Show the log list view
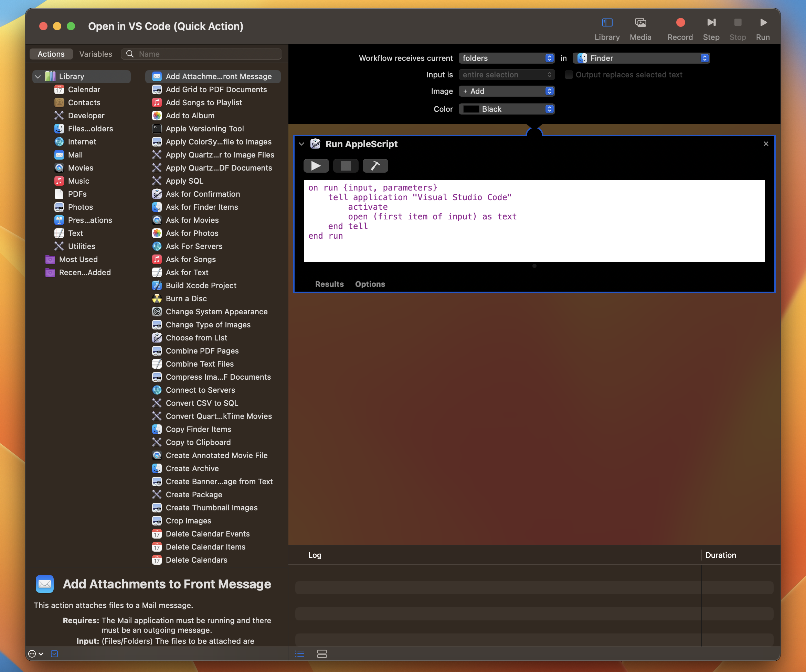The image size is (806, 672). point(300,653)
